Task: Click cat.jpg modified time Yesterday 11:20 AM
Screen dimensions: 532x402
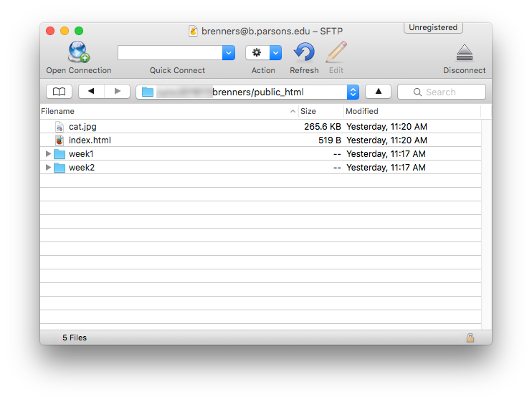Action: pyautogui.click(x=386, y=127)
